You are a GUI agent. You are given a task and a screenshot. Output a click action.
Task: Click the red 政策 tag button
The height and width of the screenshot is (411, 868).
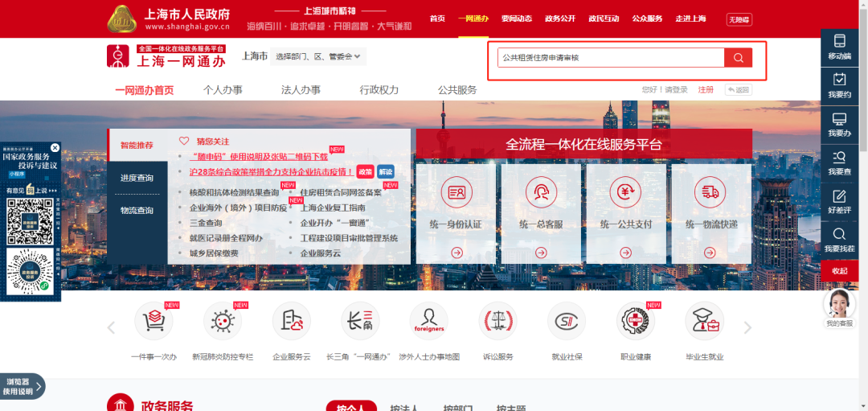pyautogui.click(x=365, y=171)
